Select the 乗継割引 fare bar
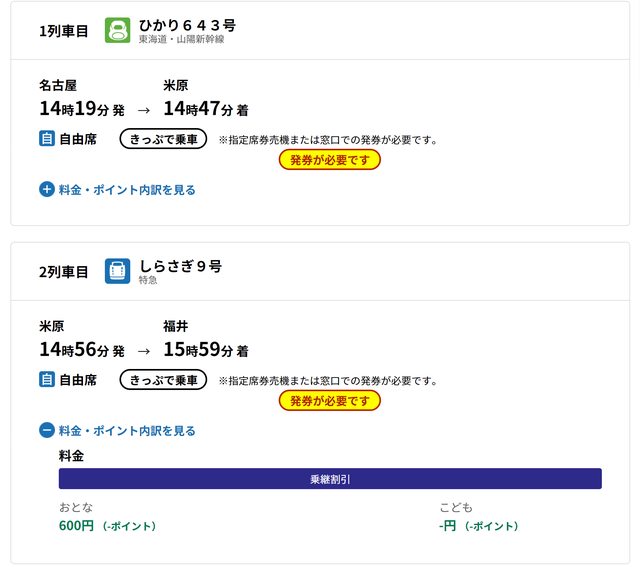The image size is (640, 567). [x=330, y=479]
